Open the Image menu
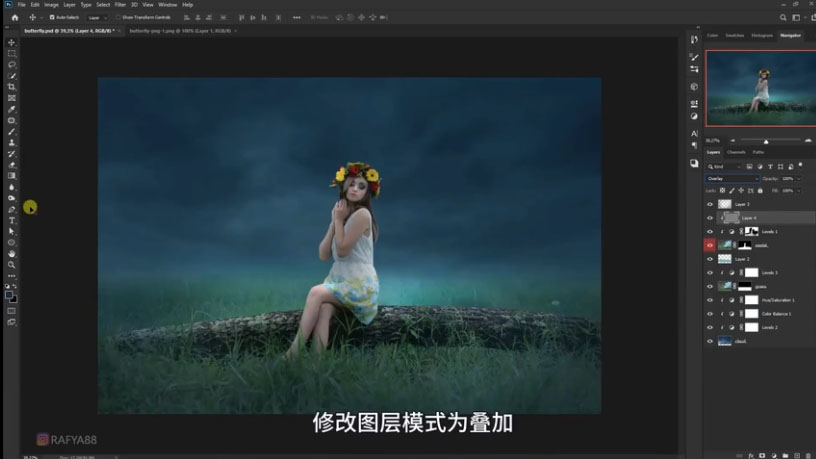816x459 pixels. [x=51, y=5]
